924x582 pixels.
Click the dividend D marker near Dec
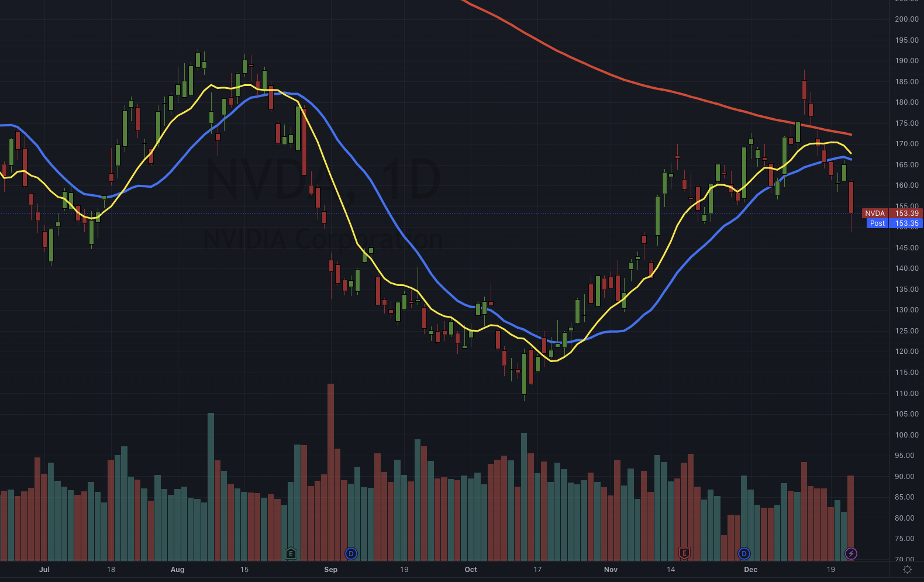coord(744,553)
